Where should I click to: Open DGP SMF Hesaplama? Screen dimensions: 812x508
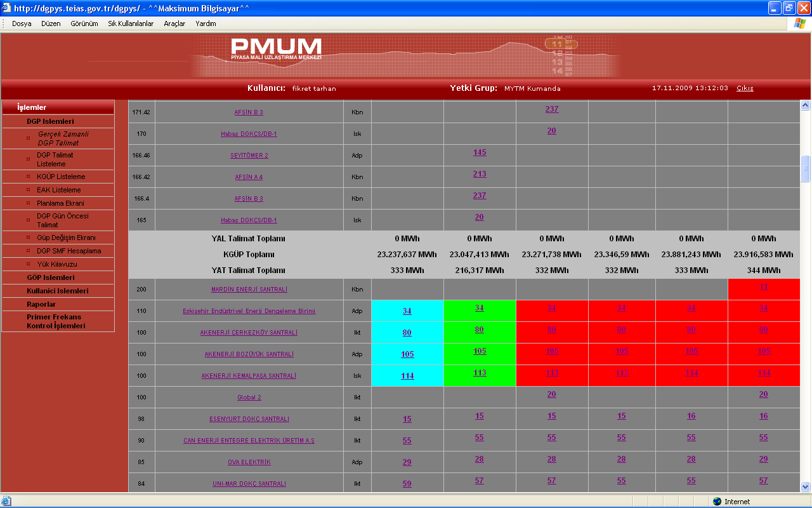tap(69, 251)
